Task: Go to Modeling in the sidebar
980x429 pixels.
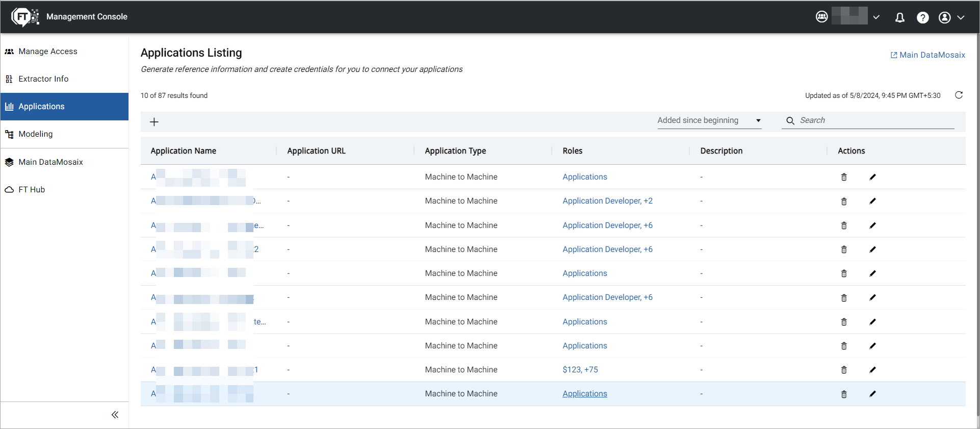Action: click(x=36, y=134)
